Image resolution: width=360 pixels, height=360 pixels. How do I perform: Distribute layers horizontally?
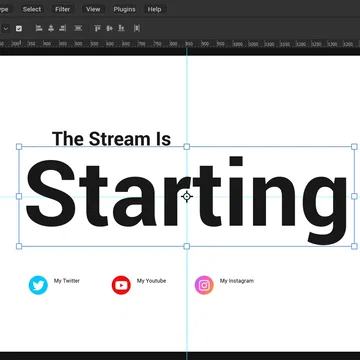pyautogui.click(x=137, y=28)
